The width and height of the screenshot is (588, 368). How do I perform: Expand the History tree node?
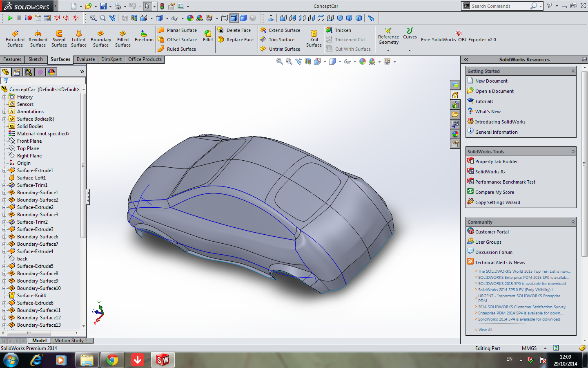point(4,97)
